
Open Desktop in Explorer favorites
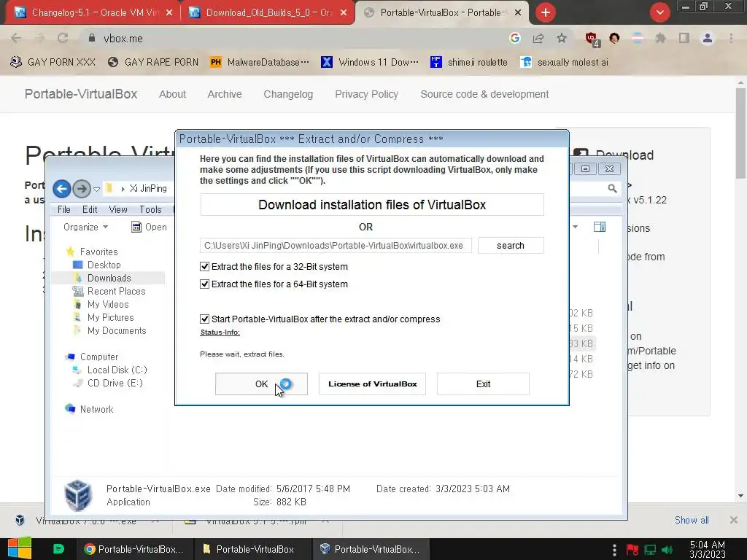click(104, 265)
